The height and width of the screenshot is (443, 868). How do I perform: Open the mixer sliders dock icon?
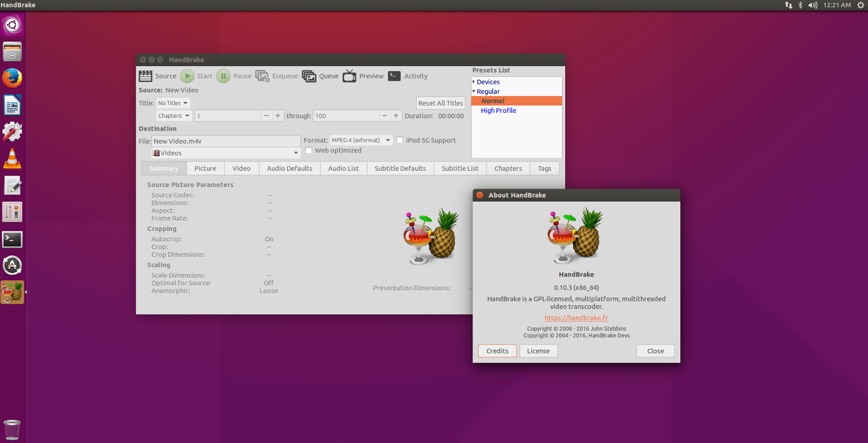click(12, 212)
